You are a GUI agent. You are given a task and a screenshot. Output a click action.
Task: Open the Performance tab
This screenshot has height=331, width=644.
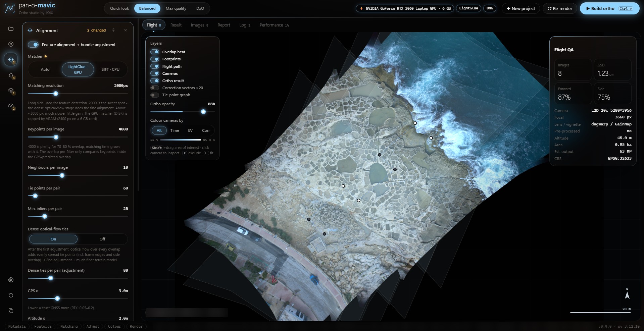pyautogui.click(x=274, y=25)
